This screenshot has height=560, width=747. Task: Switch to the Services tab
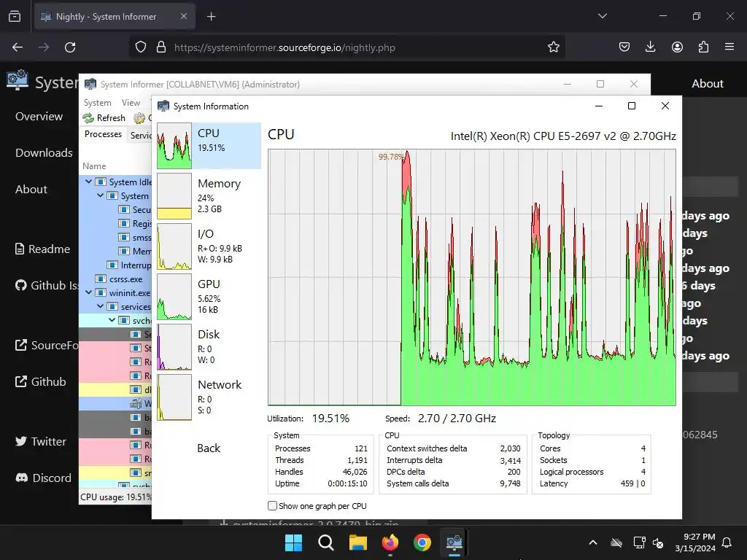(140, 135)
